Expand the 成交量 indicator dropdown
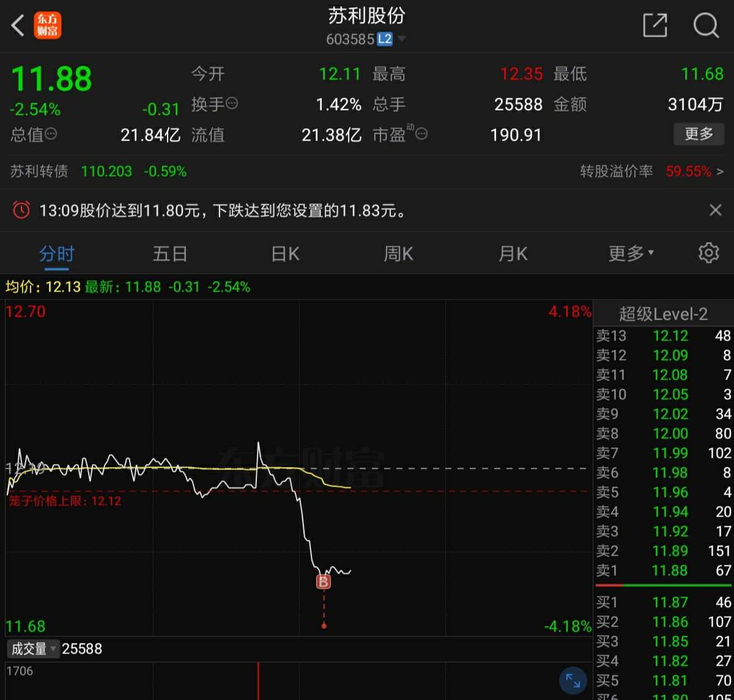Image resolution: width=734 pixels, height=700 pixels. coord(33,649)
